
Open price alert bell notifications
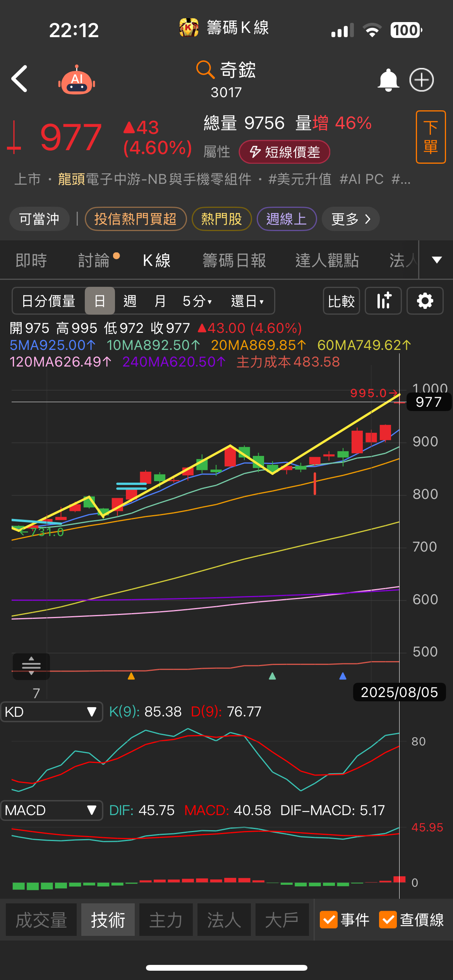388,80
